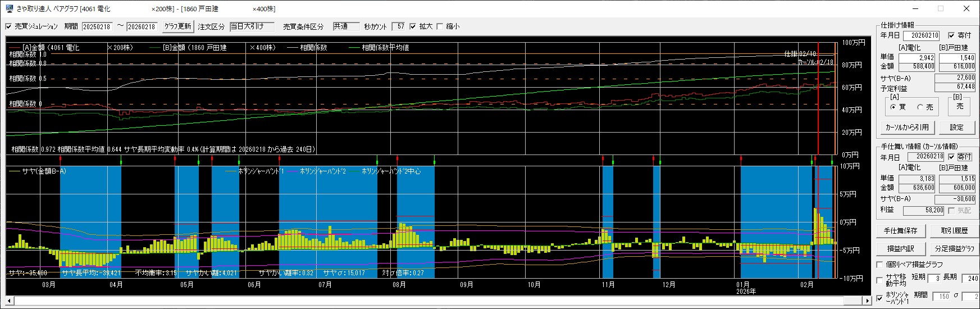Viewport: 980px width, 309px height.
Task: Select the 売 radio button for [A]
Action: 920,107
